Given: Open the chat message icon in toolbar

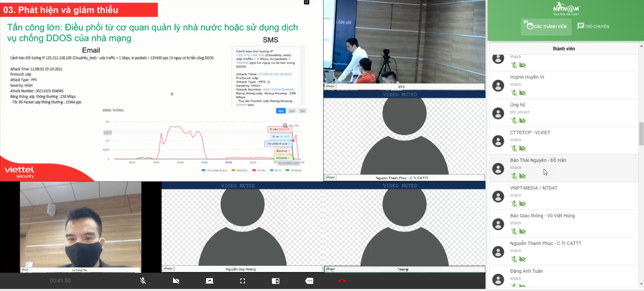Looking at the screenshot, I should click(309, 281).
